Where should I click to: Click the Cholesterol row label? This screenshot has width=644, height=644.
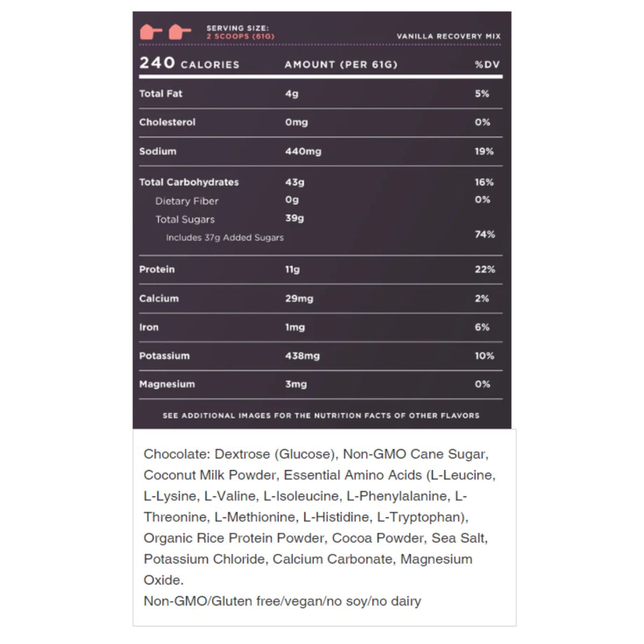coord(167,122)
